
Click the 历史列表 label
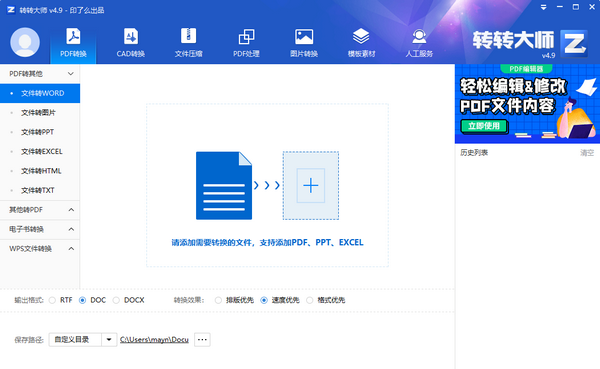(x=474, y=153)
